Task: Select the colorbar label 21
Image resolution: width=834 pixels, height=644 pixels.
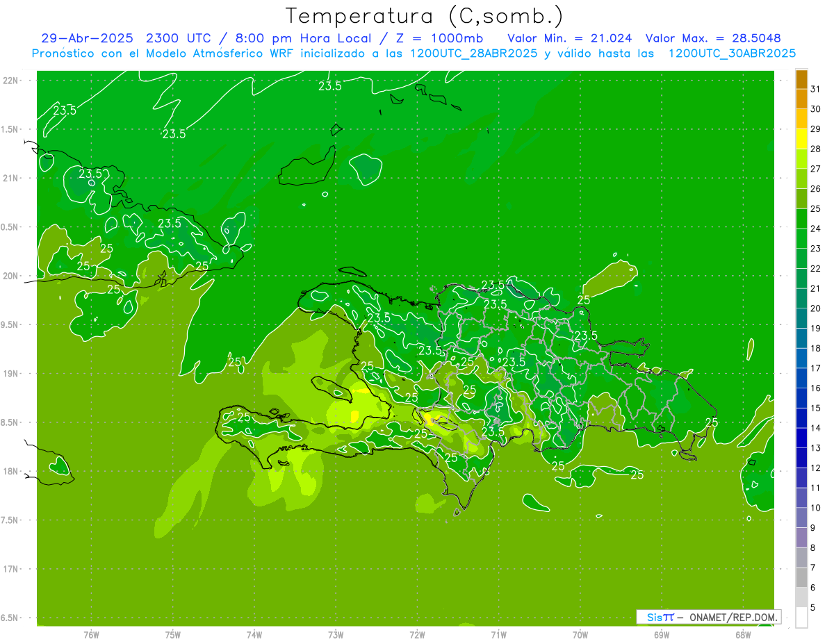Action: pos(816,288)
